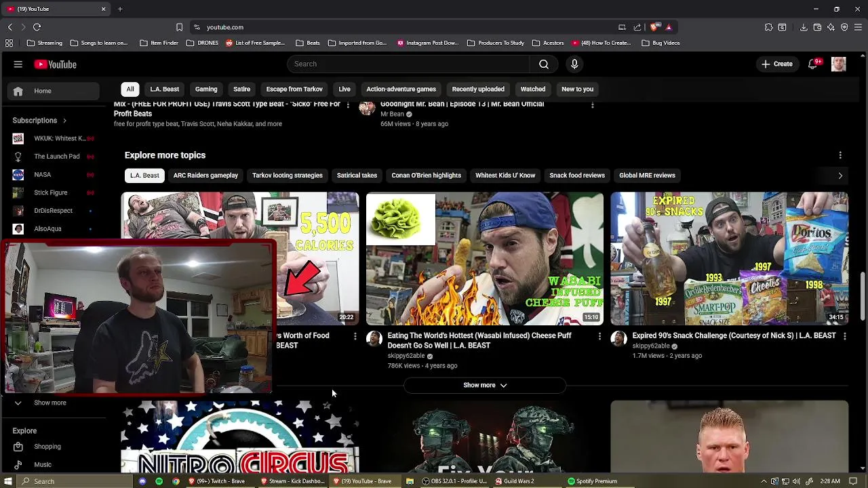Open DRONES bookmark folder
Screen dimensions: 868x488
click(x=202, y=43)
